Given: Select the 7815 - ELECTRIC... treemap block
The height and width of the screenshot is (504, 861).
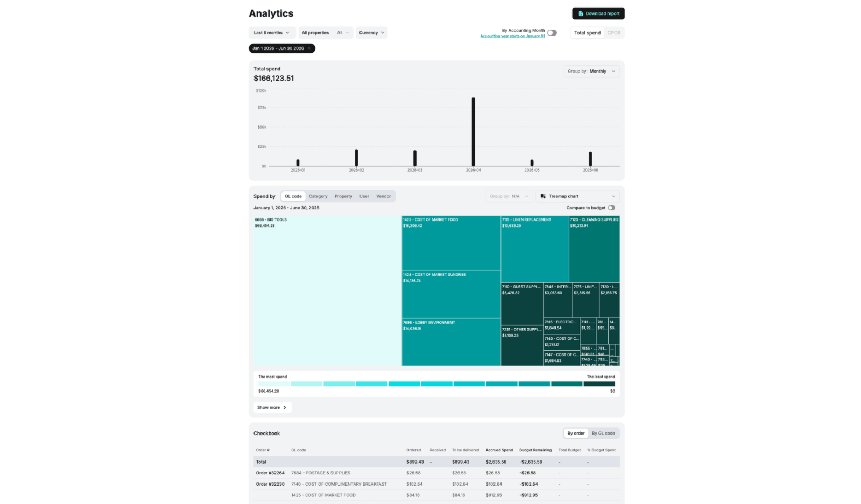Looking at the screenshot, I should click(x=561, y=326).
